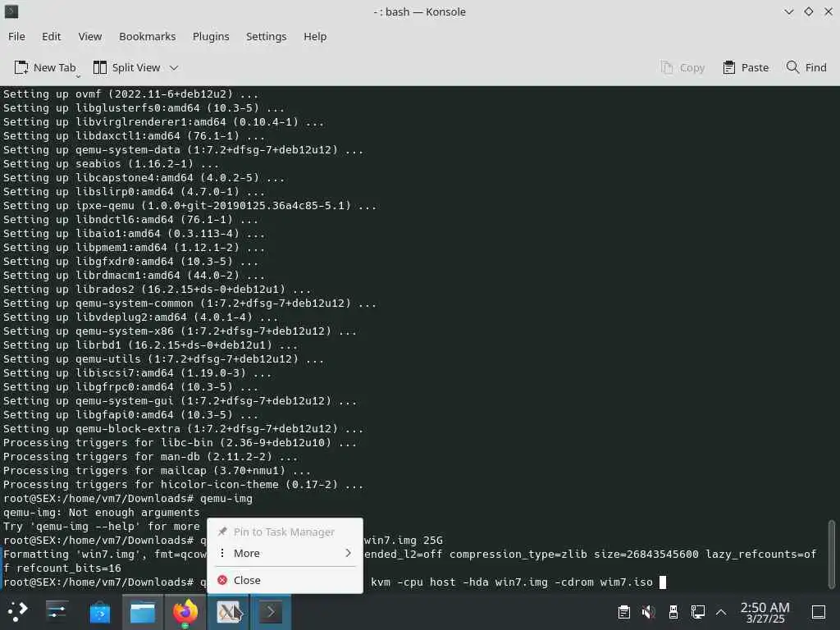Viewport: 840px width, 630px height.
Task: Click line 'Processing triggers for hicolor-icon-theme'
Action: pos(183,484)
